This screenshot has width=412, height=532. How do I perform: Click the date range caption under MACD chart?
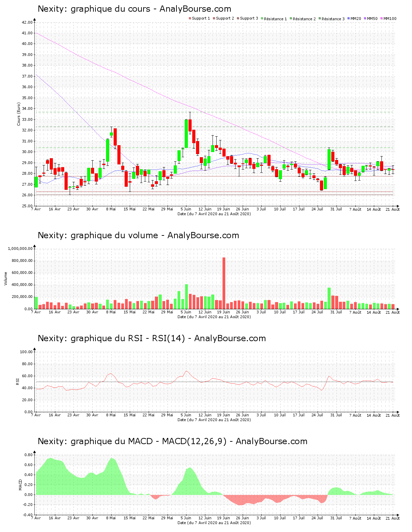pyautogui.click(x=214, y=523)
